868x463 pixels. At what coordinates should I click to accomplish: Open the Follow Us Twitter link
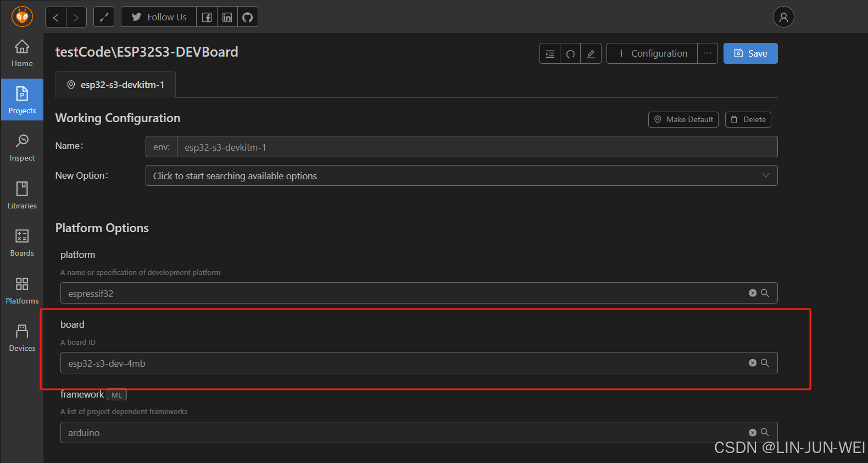pos(159,17)
